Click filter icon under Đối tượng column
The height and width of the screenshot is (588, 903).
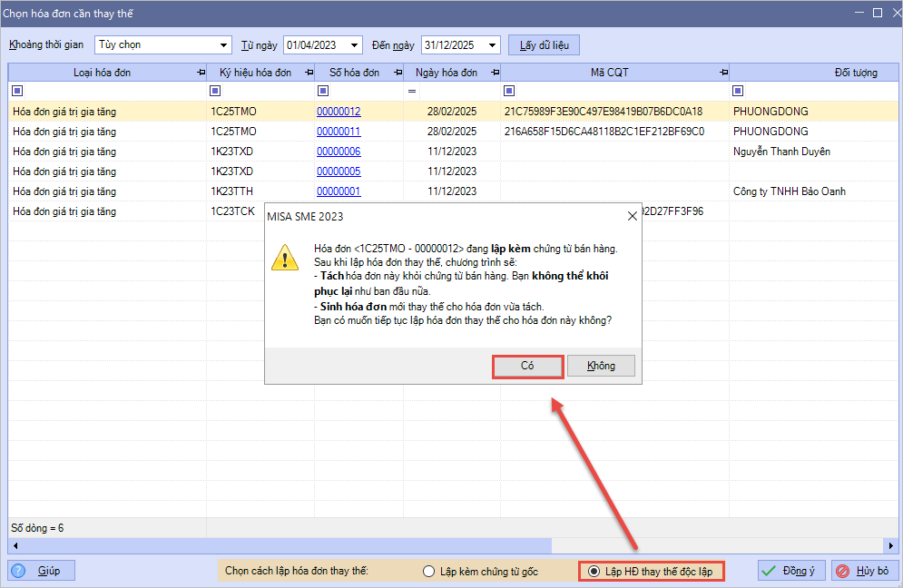pyautogui.click(x=738, y=91)
